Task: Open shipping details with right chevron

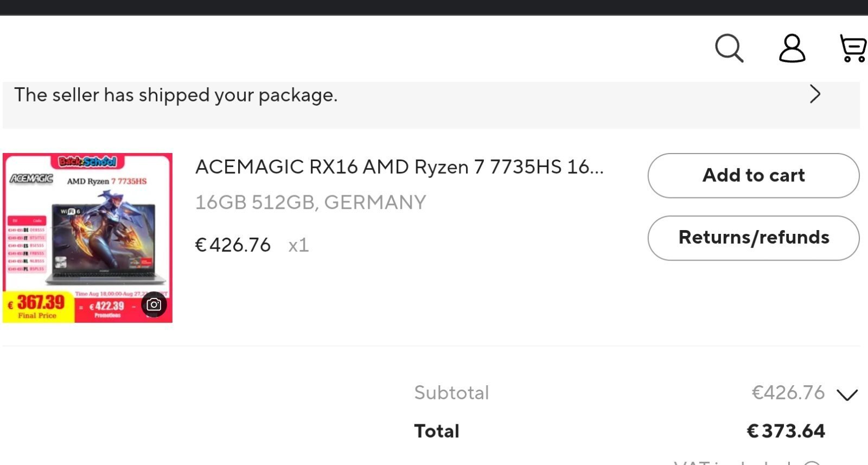Action: (815, 94)
